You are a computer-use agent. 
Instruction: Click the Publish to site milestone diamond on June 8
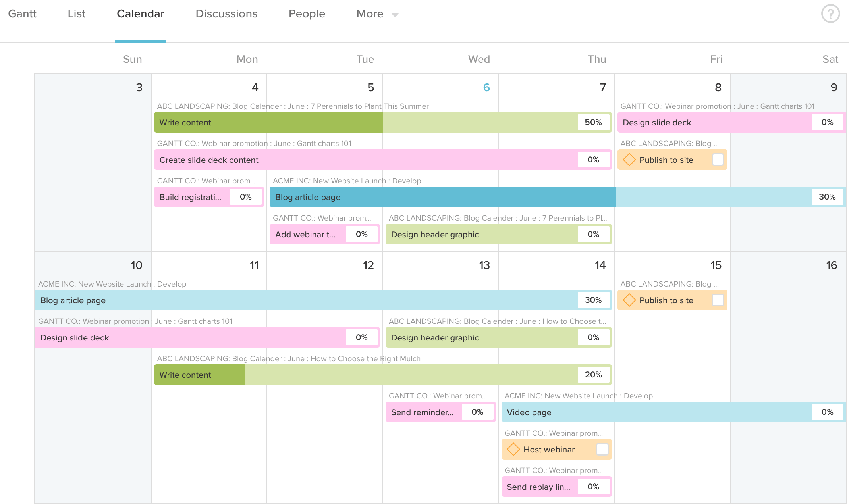(x=629, y=160)
